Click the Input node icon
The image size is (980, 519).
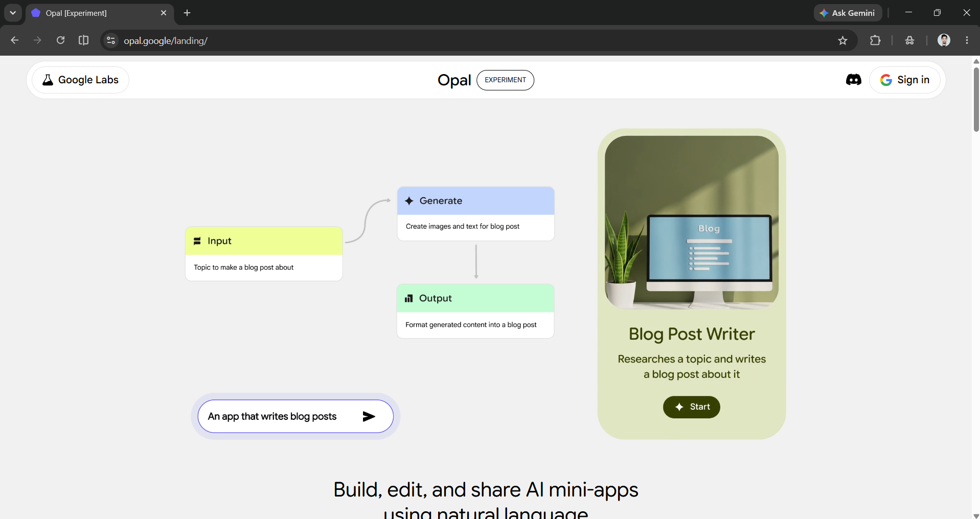pyautogui.click(x=197, y=241)
